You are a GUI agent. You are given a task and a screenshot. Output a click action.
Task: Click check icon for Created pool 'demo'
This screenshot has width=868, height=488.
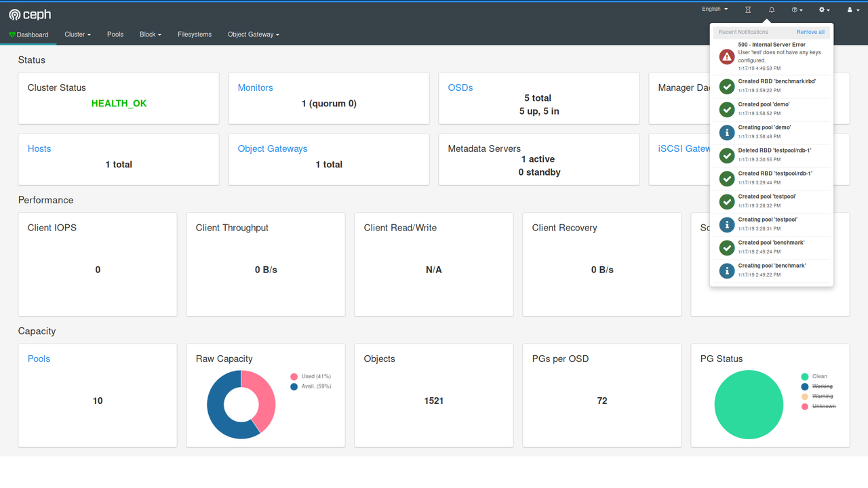[727, 109]
